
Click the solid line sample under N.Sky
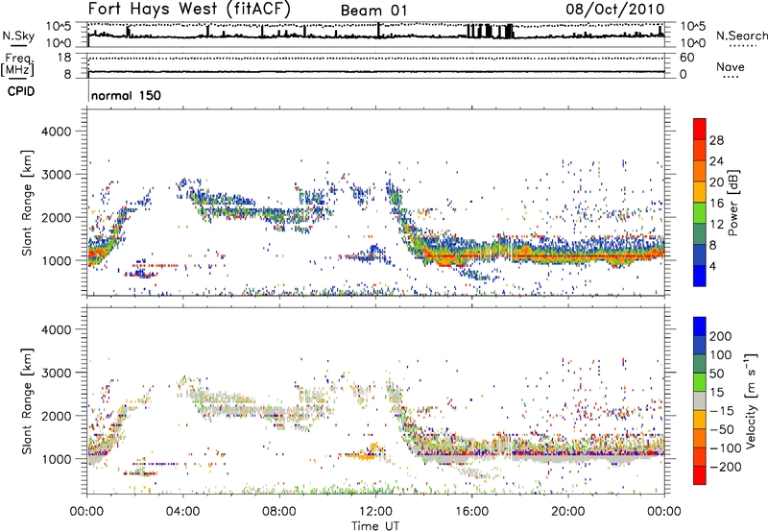click(x=18, y=45)
